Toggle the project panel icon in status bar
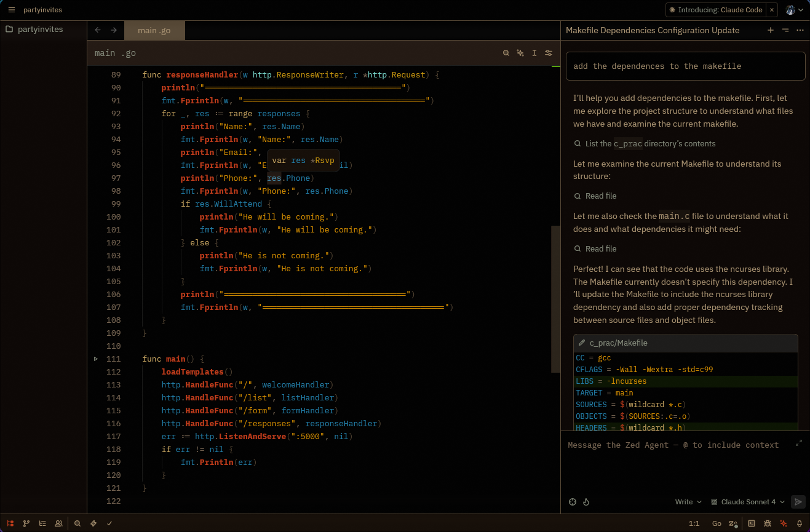Viewport: 810px width, 532px height. click(10, 523)
